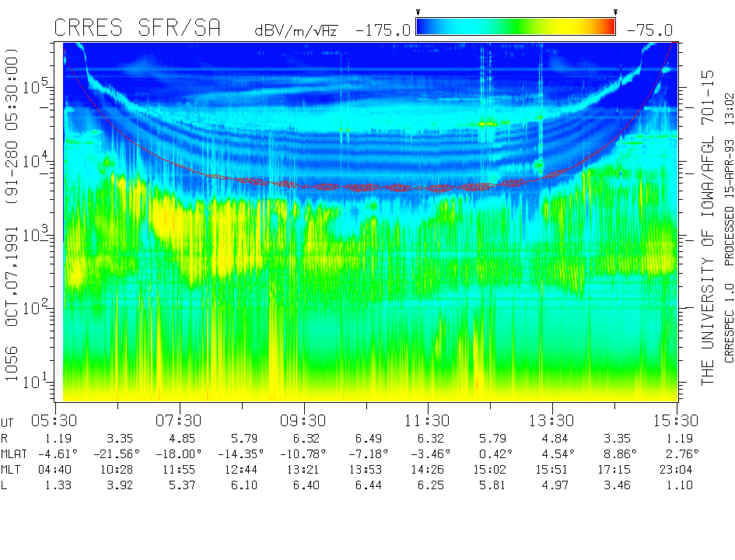Image resolution: width=735 pixels, height=560 pixels.
Task: Click the right triangle marker above the color bar
Action: [615, 12]
